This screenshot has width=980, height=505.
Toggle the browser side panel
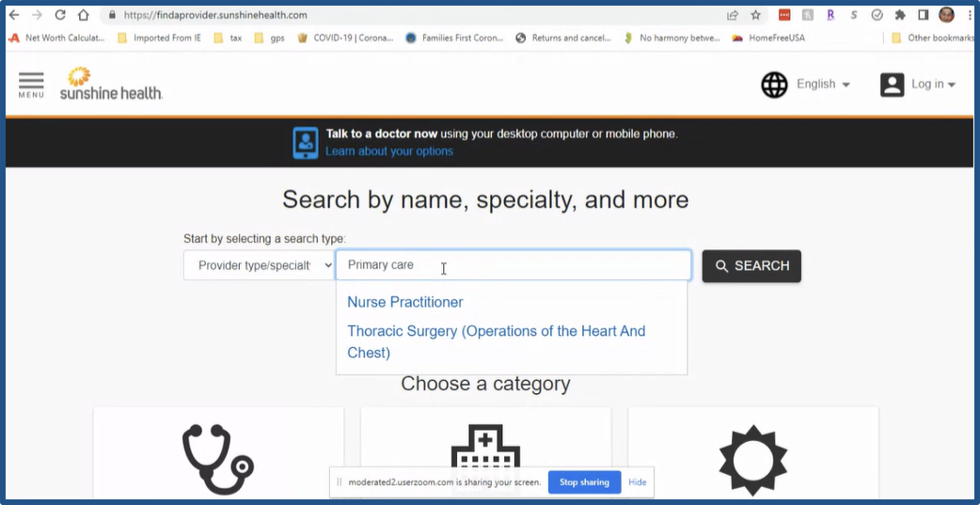coord(924,15)
